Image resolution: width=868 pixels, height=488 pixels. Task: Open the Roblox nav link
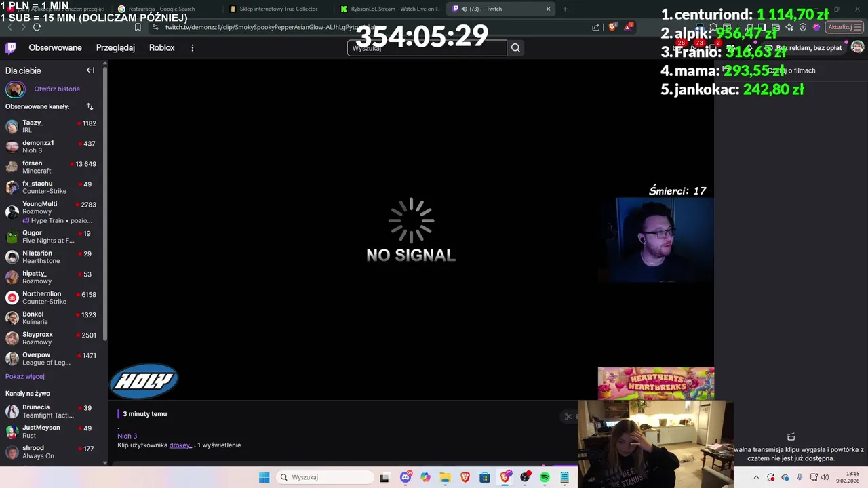[162, 48]
